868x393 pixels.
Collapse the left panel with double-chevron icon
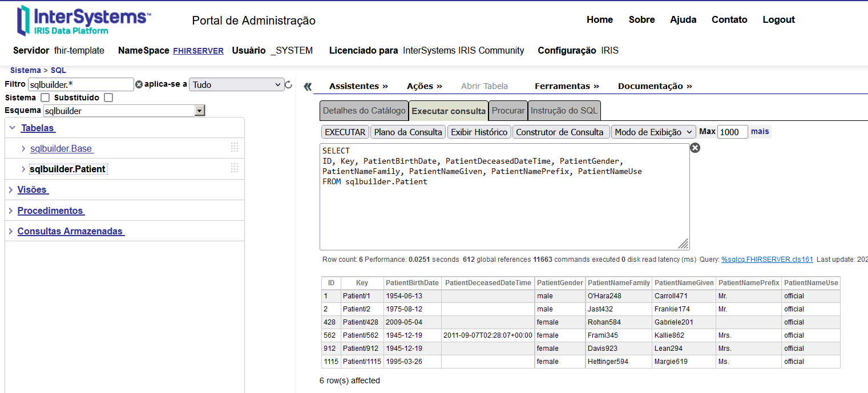[308, 87]
